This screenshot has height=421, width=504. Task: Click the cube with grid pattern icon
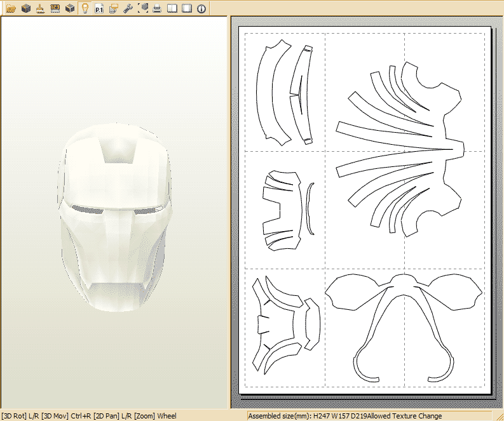(70, 8)
